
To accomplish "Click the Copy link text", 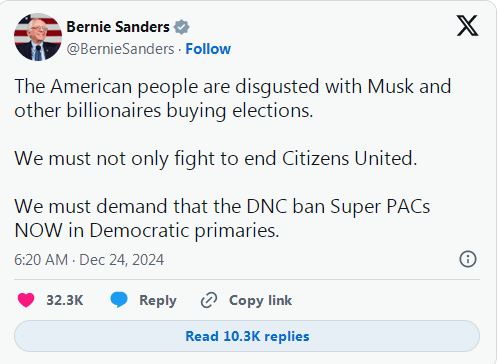I will 260,300.
